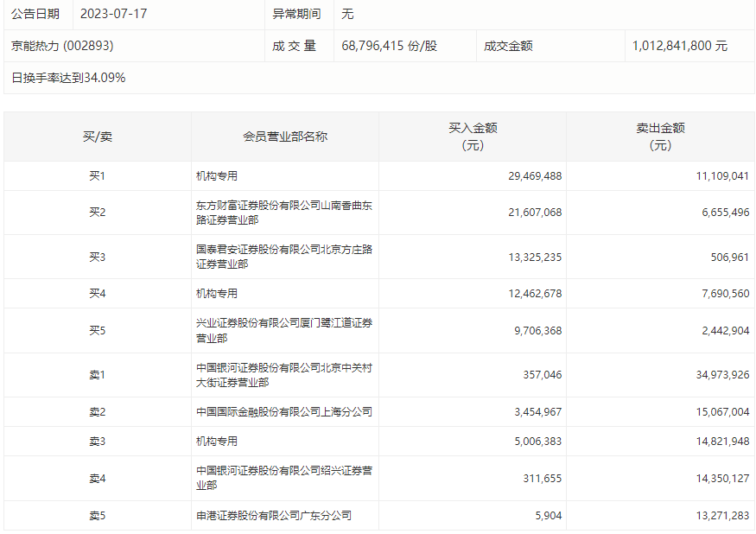Click the 成交量 label cell

coord(294,46)
